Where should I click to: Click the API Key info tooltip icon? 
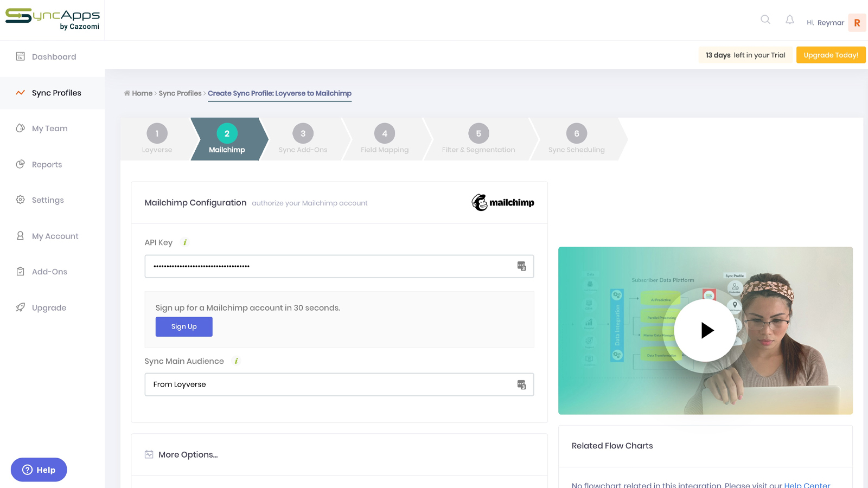pyautogui.click(x=184, y=242)
